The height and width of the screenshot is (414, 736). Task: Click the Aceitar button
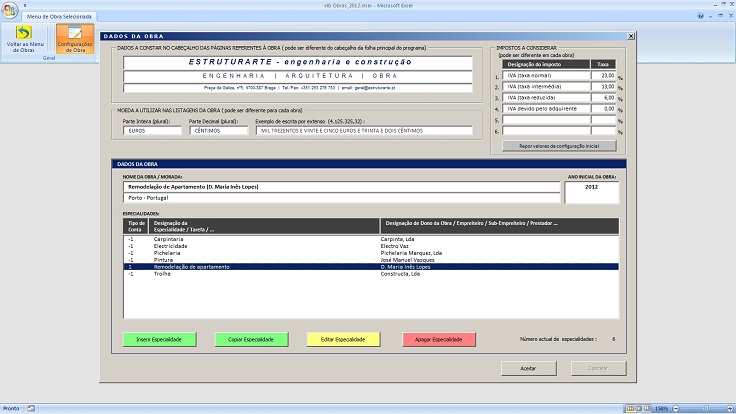tap(528, 368)
